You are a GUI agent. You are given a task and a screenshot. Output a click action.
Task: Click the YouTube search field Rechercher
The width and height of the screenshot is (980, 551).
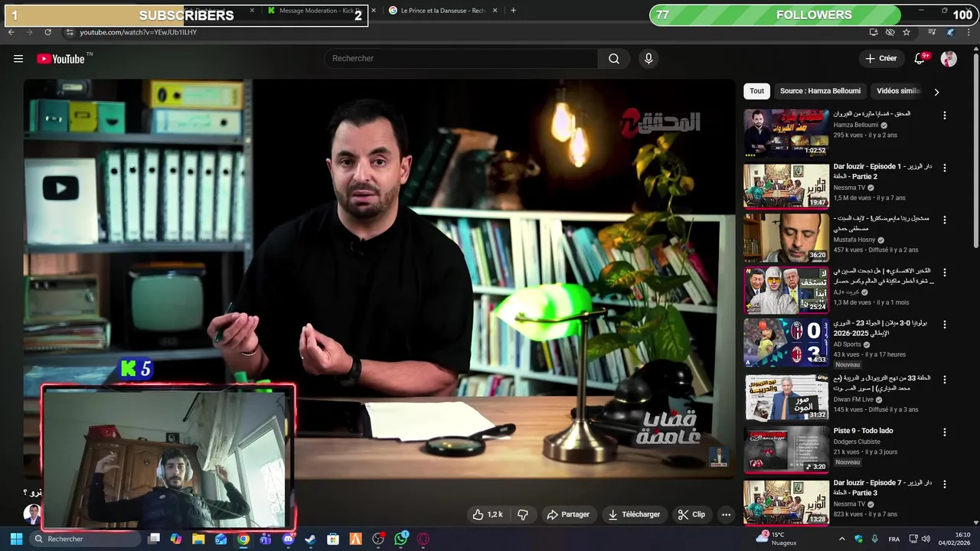click(x=461, y=59)
